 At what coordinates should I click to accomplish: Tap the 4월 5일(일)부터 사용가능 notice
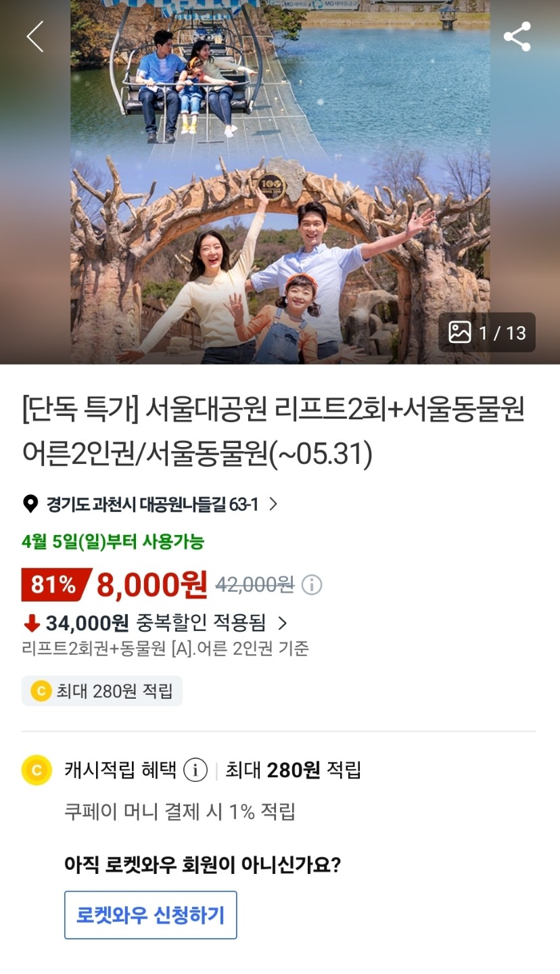click(113, 542)
